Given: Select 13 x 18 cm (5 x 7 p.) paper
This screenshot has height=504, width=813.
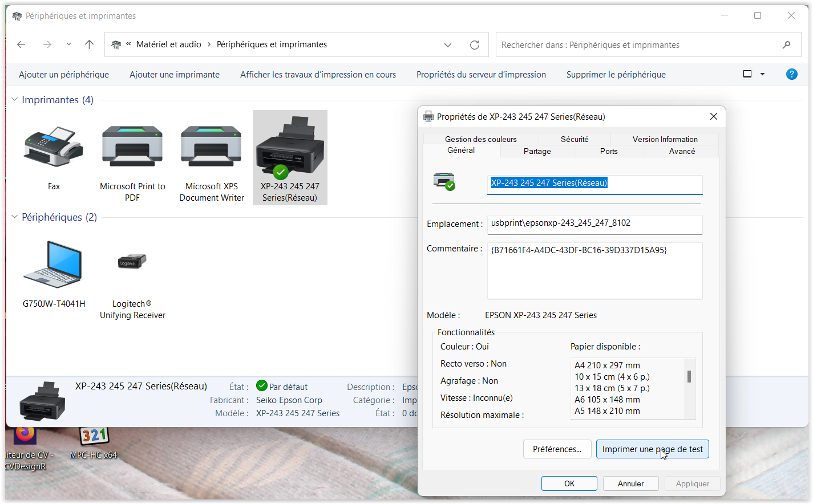Looking at the screenshot, I should click(x=612, y=388).
